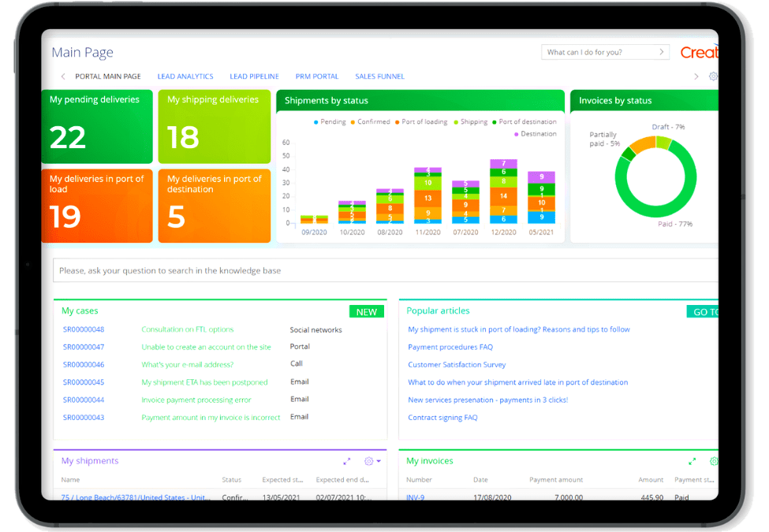
Task: Switch to the Lead Analytics tab
Action: 185,76
